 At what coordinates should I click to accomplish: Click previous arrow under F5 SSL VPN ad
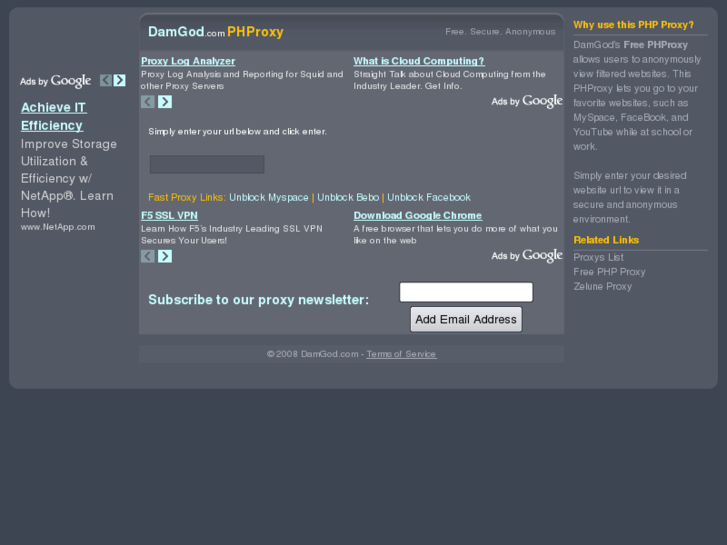[x=147, y=256]
